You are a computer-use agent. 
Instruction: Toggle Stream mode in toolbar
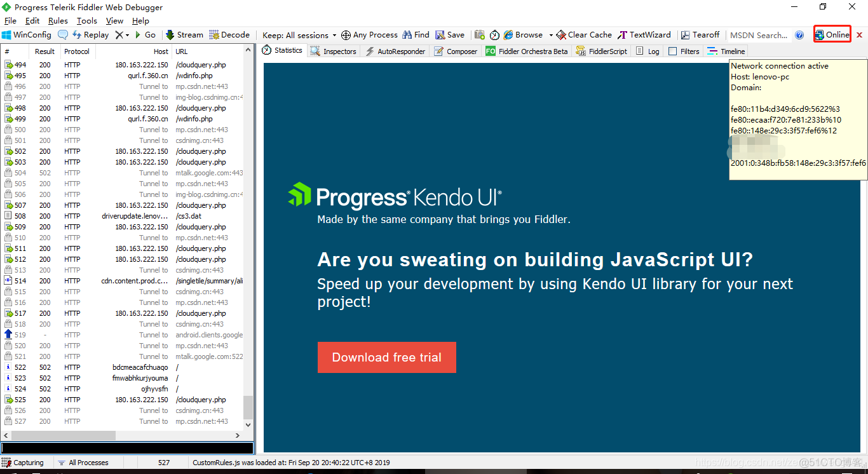184,35
